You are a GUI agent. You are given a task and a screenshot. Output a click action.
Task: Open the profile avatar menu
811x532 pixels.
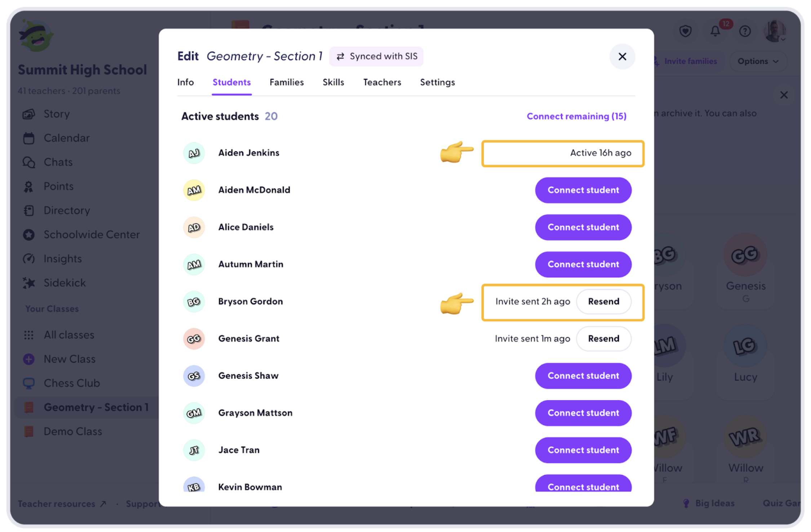click(774, 32)
